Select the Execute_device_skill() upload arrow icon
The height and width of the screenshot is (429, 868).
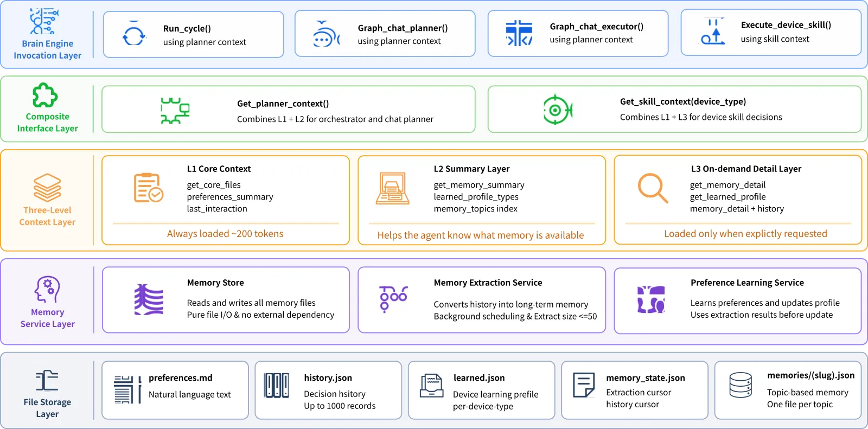[x=713, y=31]
